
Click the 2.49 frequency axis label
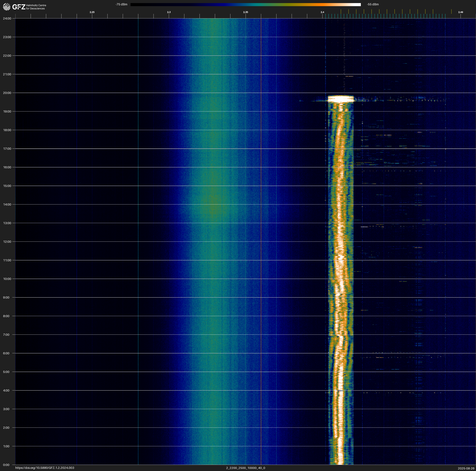(460, 12)
